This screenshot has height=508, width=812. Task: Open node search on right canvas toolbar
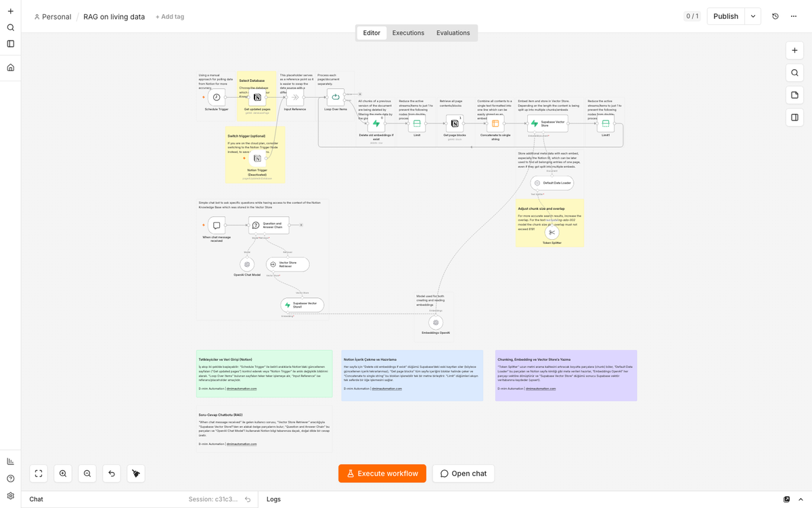794,73
